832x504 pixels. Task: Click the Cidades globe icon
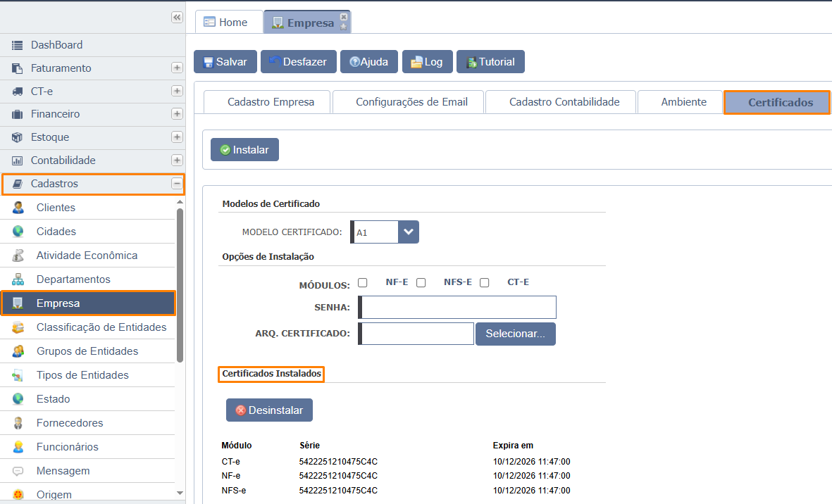pyautogui.click(x=18, y=232)
